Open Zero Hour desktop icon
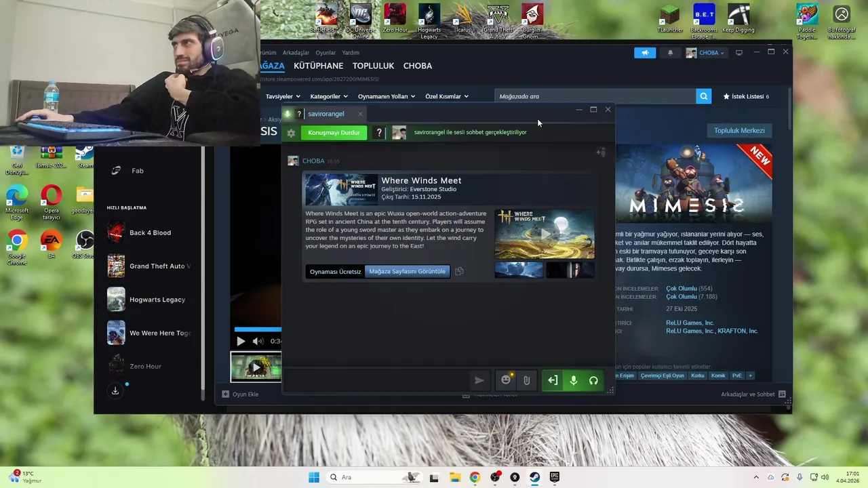 (x=395, y=19)
